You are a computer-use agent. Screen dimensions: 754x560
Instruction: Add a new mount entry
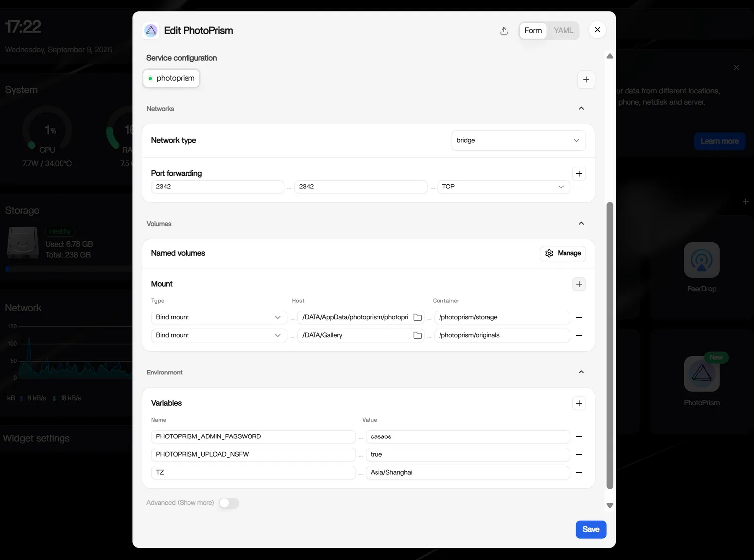(579, 284)
